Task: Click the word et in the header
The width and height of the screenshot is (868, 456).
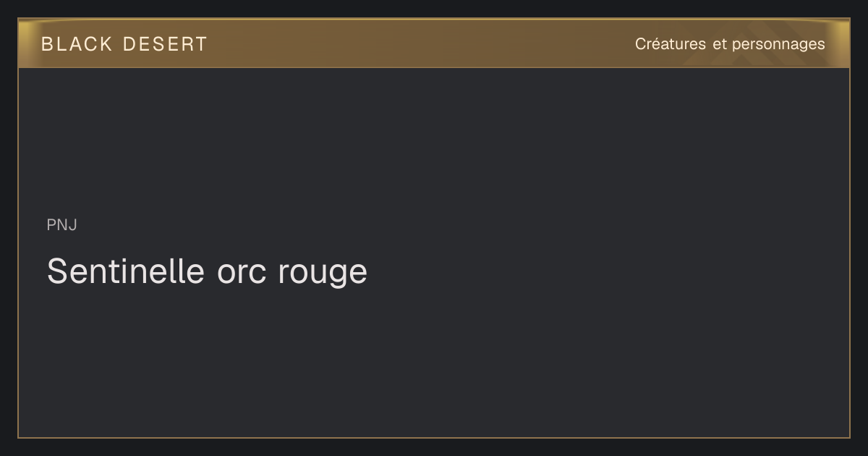Action: click(719, 44)
